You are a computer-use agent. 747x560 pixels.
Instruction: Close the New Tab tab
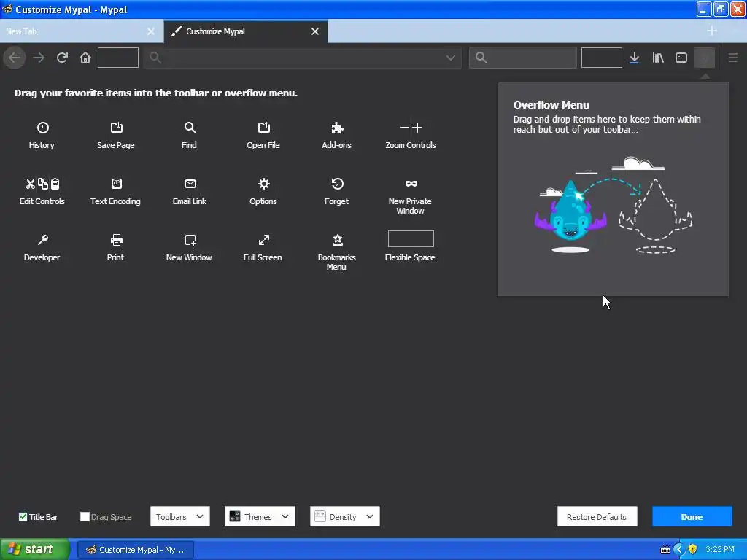[151, 31]
